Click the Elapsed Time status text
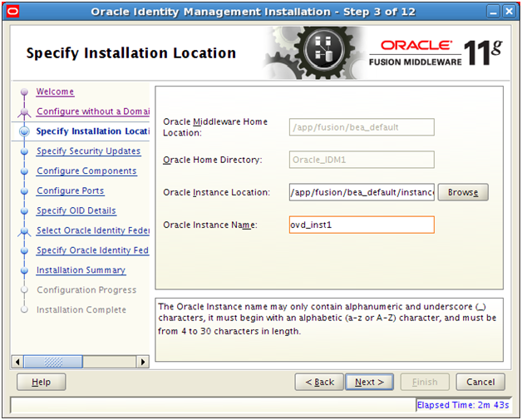Viewport: 522px width, 420px height. pyautogui.click(x=463, y=405)
